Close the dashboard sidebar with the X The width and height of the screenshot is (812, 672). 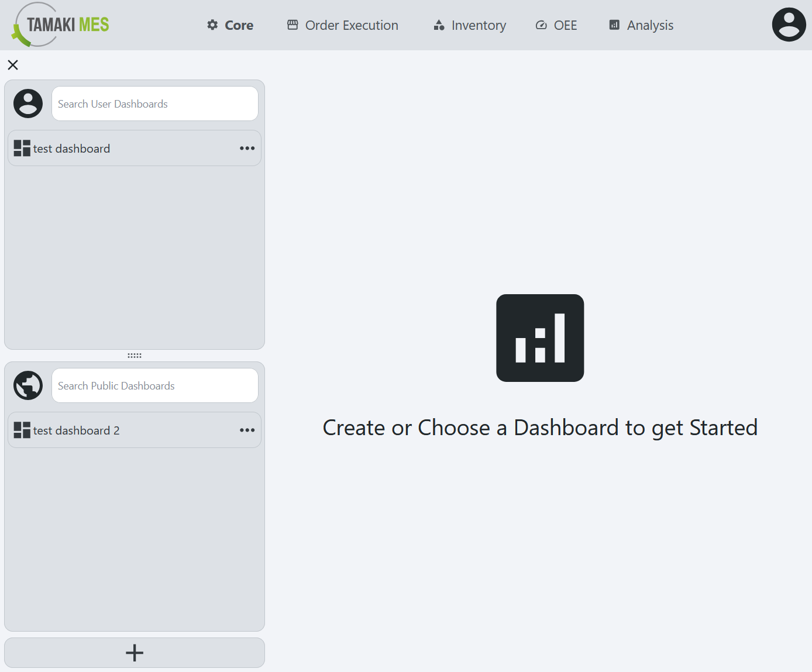pos(13,65)
